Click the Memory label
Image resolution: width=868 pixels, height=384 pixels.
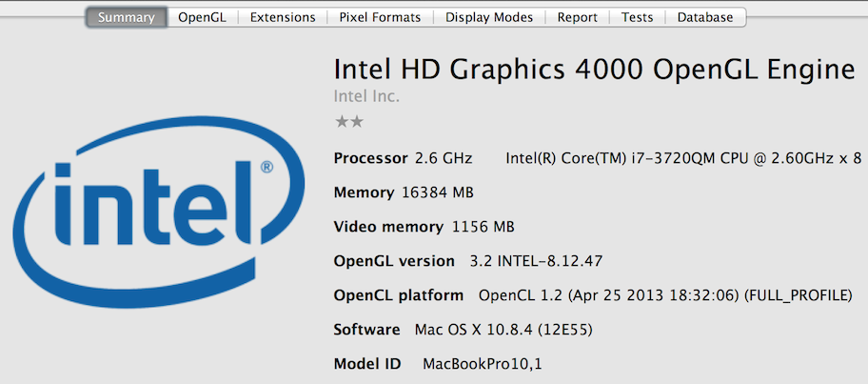pyautogui.click(x=364, y=192)
